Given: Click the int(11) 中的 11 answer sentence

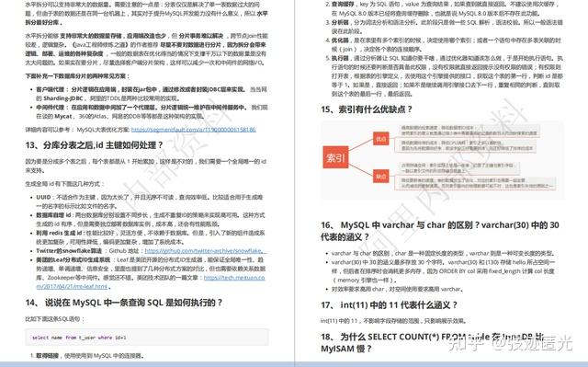Looking at the screenshot, I should tap(394, 321).
